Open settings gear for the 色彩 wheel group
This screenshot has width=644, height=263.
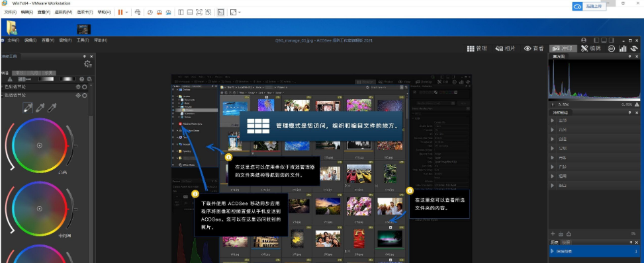[78, 87]
